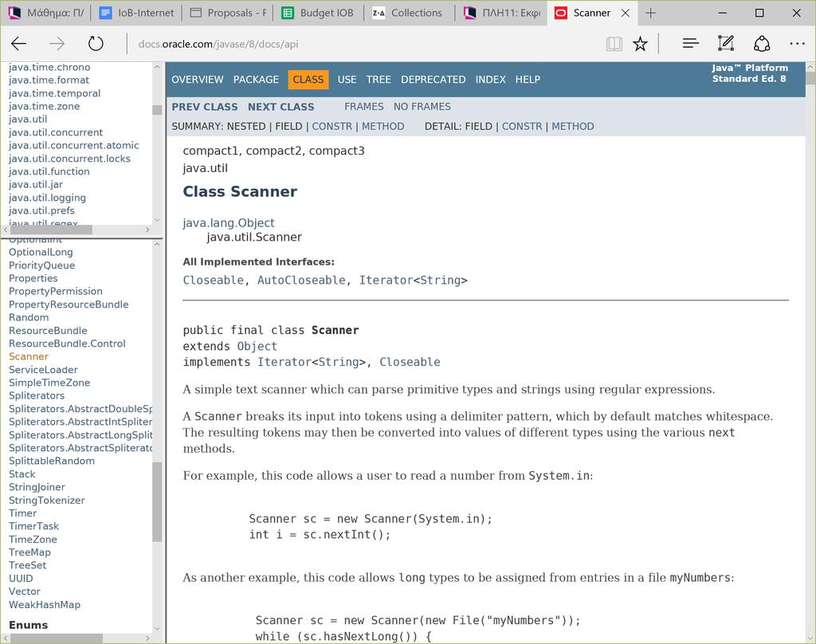816x644 pixels.
Task: Click package list scroll-down arrow
Action: click(x=157, y=220)
